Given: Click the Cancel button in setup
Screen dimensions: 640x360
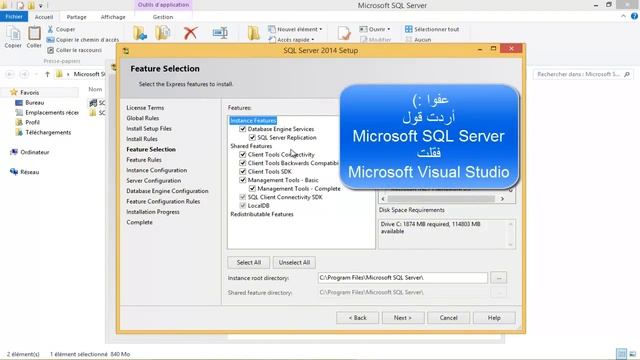Looking at the screenshot, I should 448,318.
